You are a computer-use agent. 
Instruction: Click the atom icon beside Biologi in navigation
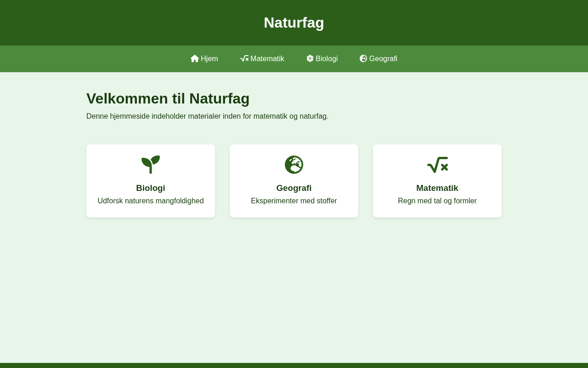pyautogui.click(x=310, y=58)
